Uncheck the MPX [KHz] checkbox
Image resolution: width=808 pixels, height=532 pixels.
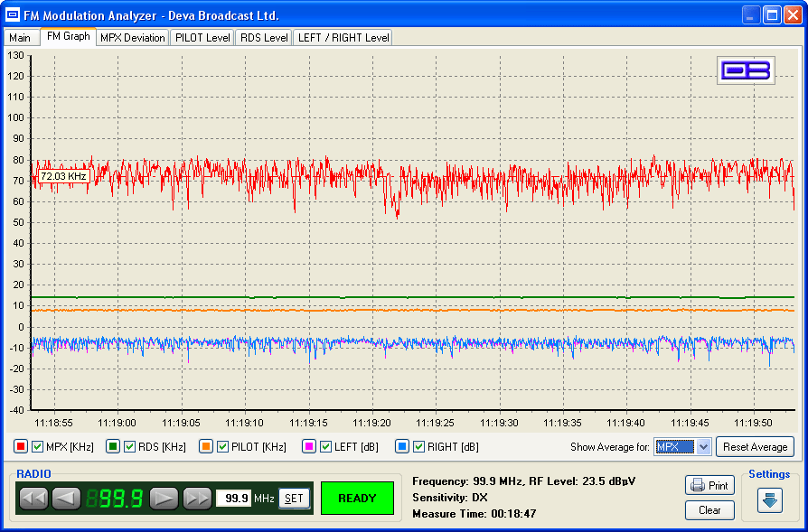[38, 446]
